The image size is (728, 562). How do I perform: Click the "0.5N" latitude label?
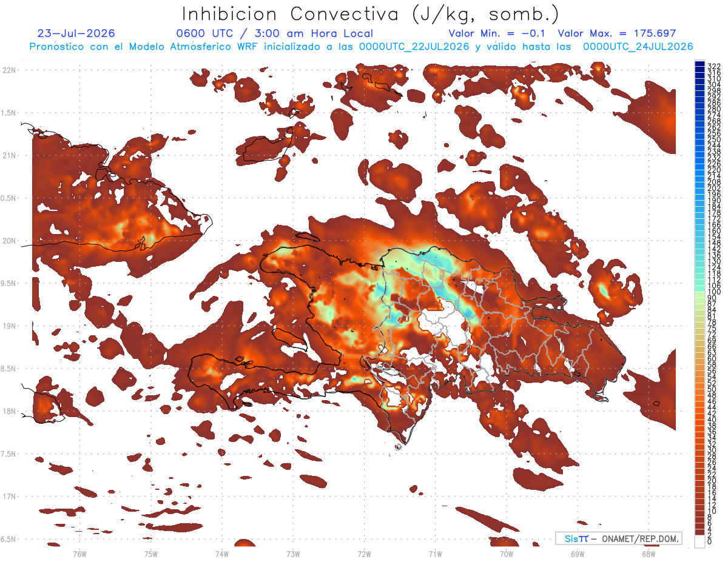tap(9, 198)
